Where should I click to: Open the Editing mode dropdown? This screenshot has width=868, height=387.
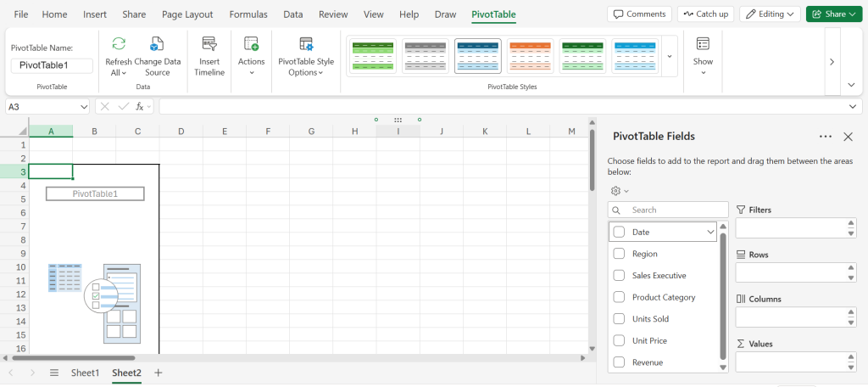[x=770, y=14]
